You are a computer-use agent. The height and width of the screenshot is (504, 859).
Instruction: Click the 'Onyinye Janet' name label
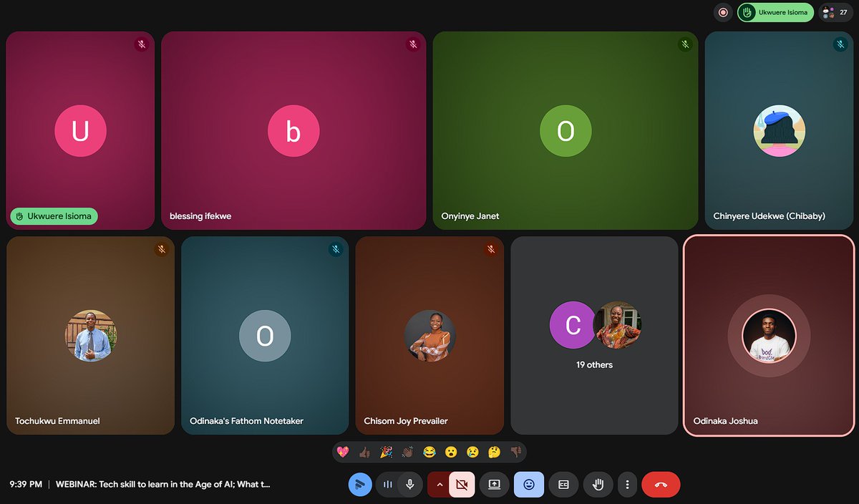(x=470, y=215)
